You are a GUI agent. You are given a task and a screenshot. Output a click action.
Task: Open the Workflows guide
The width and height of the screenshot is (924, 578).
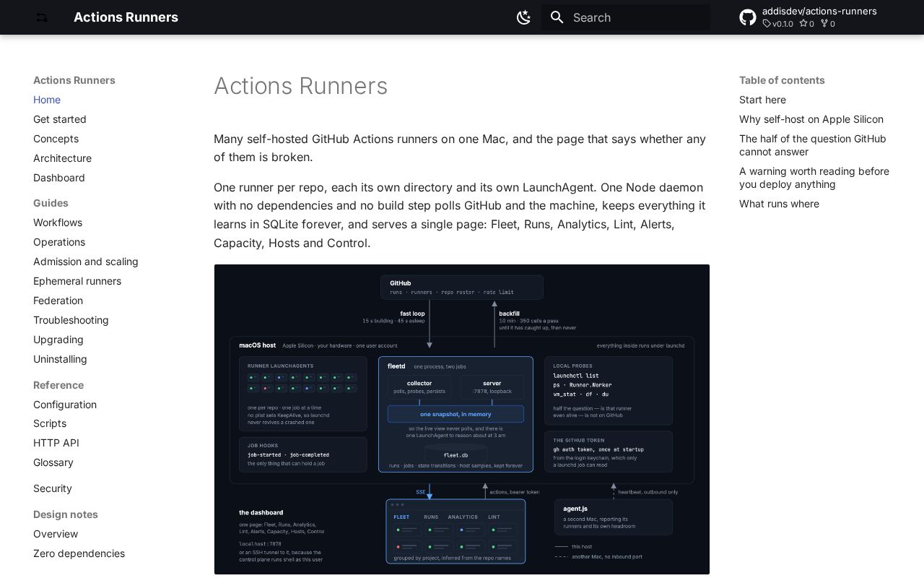click(58, 223)
